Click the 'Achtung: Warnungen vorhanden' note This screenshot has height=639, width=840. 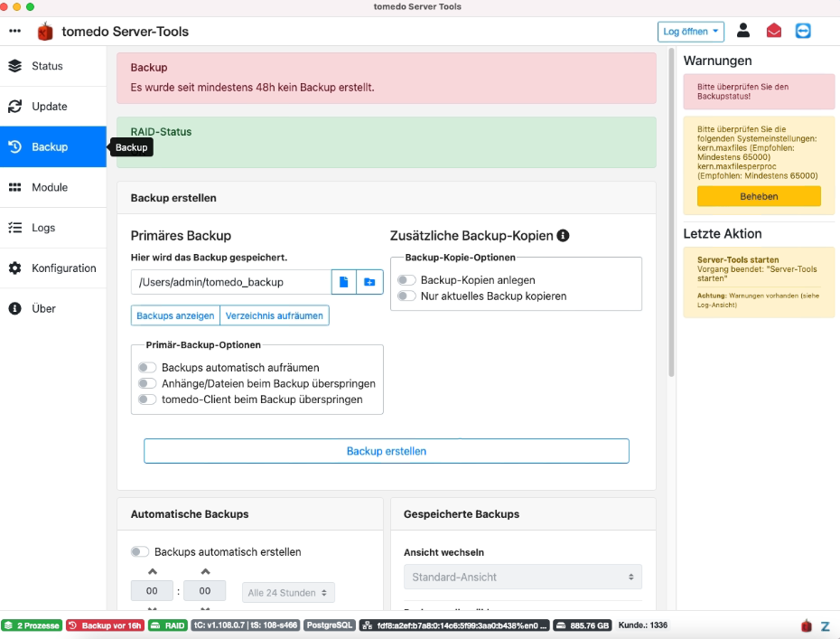tap(758, 300)
